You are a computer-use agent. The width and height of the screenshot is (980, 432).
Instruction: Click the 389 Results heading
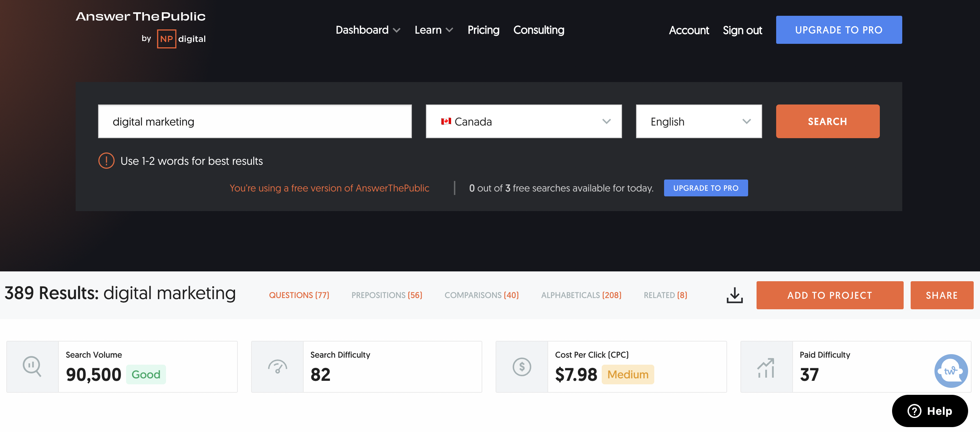tap(120, 293)
